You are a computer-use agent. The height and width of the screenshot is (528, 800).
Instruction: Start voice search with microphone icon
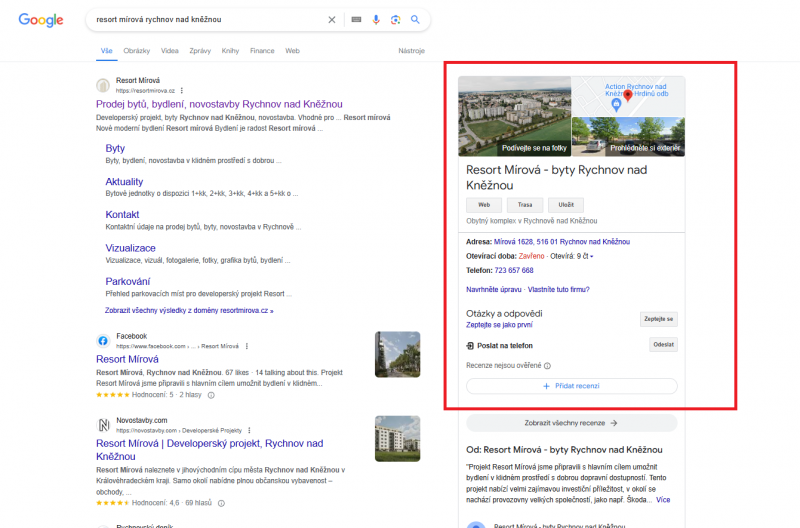[x=376, y=19]
